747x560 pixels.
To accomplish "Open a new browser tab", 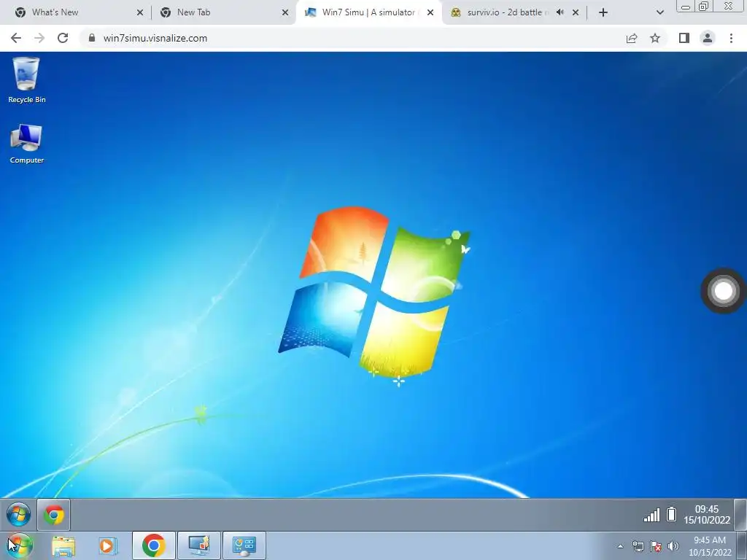I will tap(603, 13).
